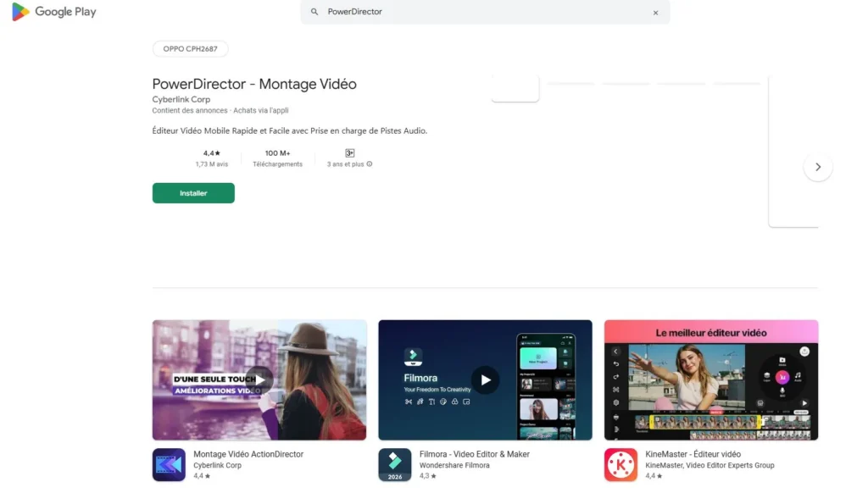This screenshot has width=868, height=493.
Task: Play the ActionDirector promo video
Action: click(259, 379)
